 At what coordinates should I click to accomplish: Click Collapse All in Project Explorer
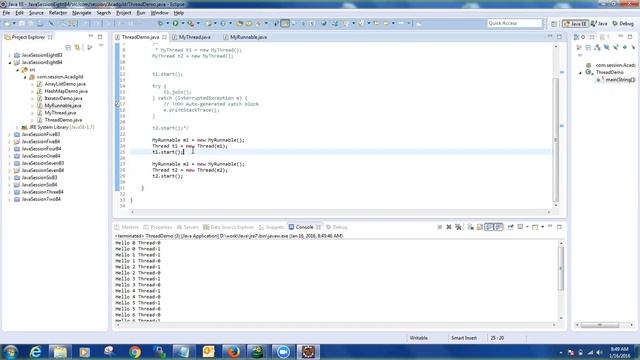point(68,48)
